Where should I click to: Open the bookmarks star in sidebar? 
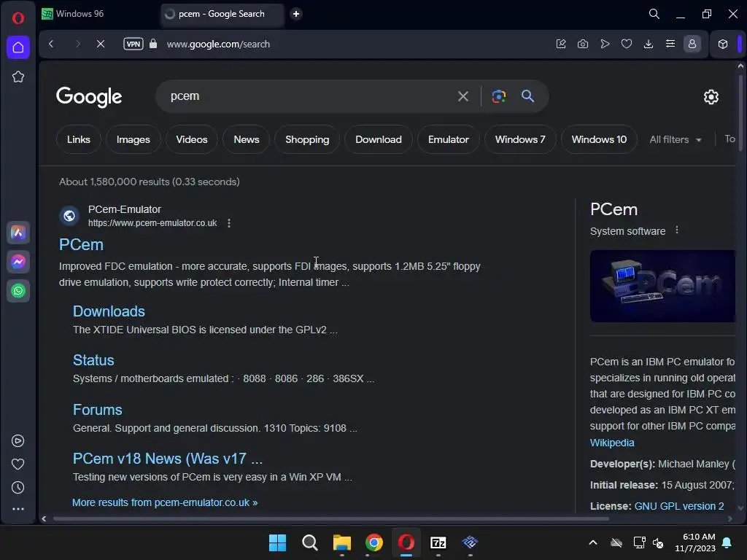pos(18,77)
